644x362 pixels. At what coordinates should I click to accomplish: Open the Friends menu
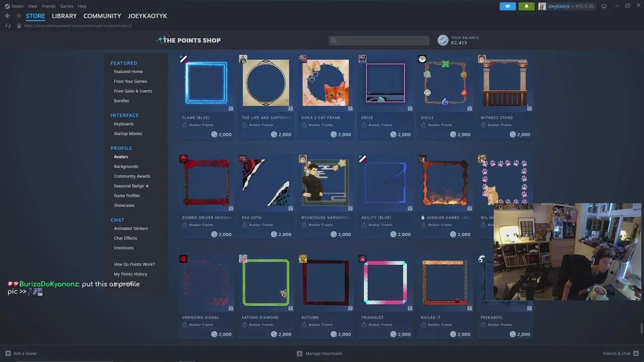point(49,6)
